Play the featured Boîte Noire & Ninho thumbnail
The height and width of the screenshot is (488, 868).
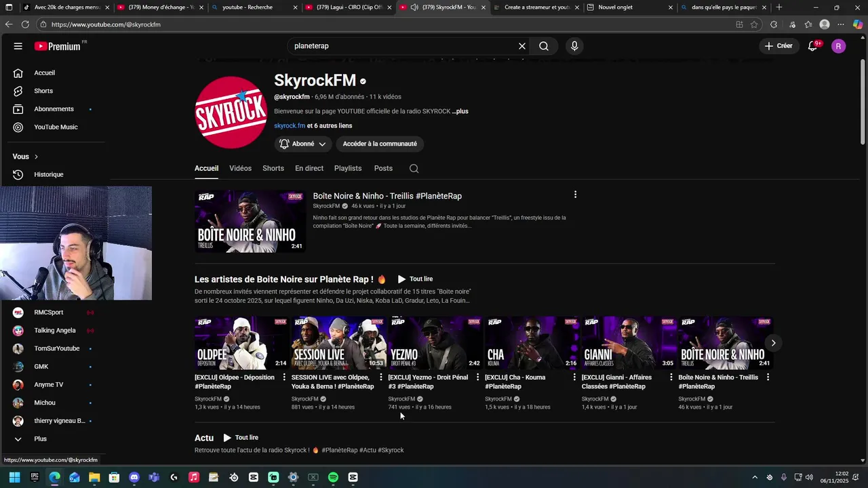coord(250,222)
